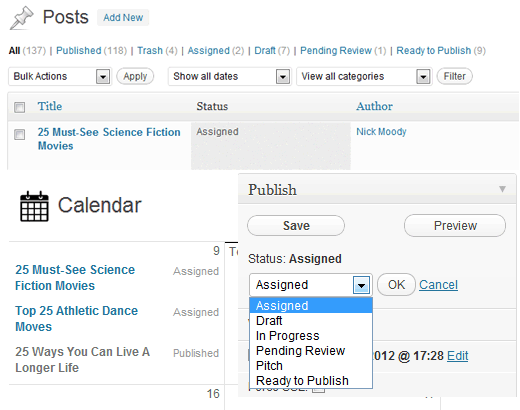Open Top 25 Athletic Dance Moves calendar post

point(76,319)
